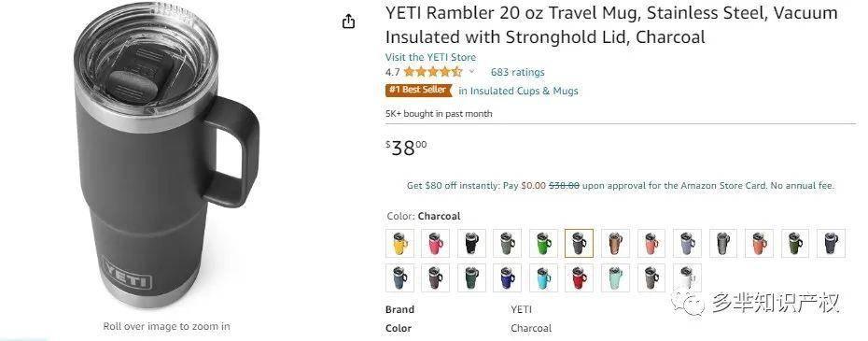Image resolution: width=868 pixels, height=341 pixels.
Task: Click the main charcoal mug product image
Action: tap(166, 155)
